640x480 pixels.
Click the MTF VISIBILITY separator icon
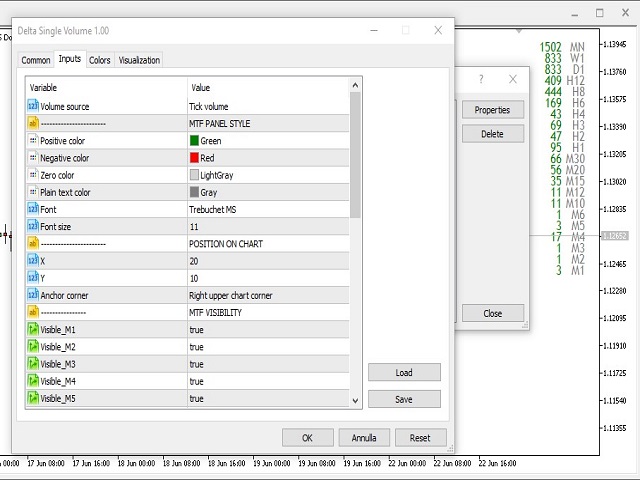[33, 312]
